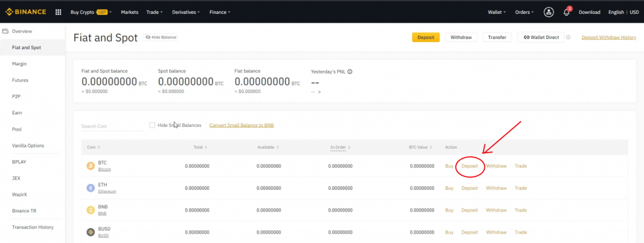Open Download in top navigation
The height and width of the screenshot is (243, 644).
pos(589,13)
